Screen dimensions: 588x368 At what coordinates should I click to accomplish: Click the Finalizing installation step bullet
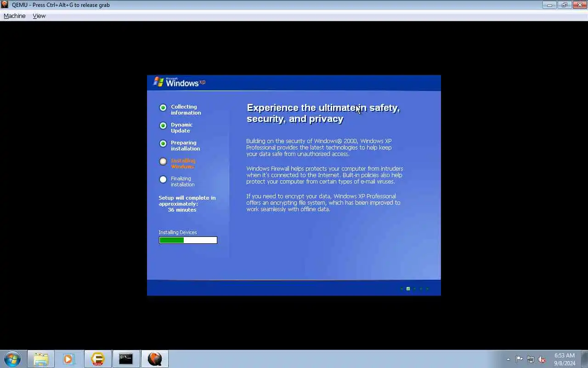coord(163,179)
